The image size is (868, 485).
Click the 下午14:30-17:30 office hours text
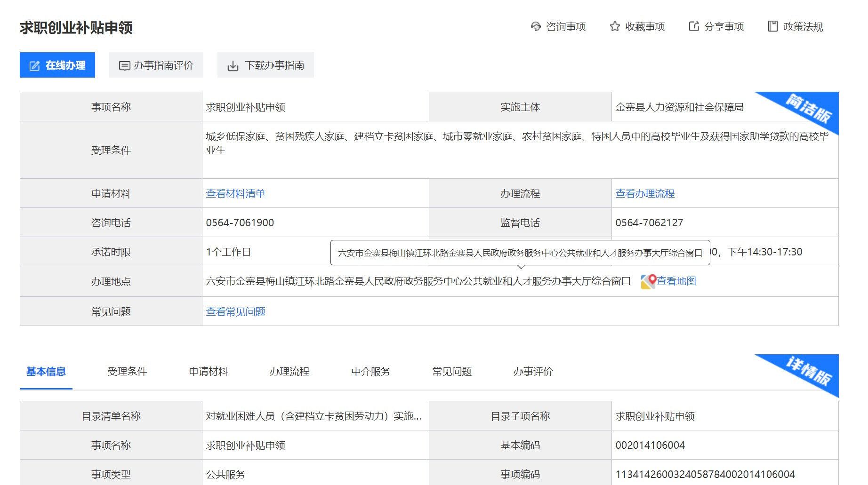(x=765, y=252)
